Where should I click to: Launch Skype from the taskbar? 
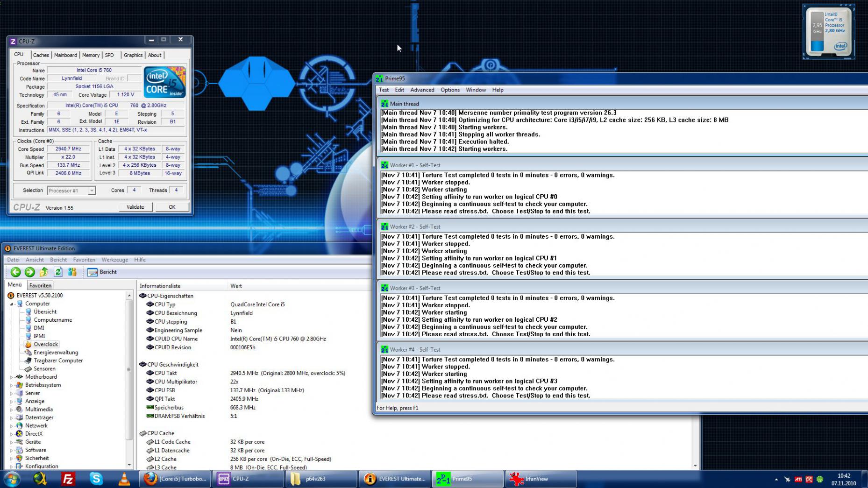point(96,479)
